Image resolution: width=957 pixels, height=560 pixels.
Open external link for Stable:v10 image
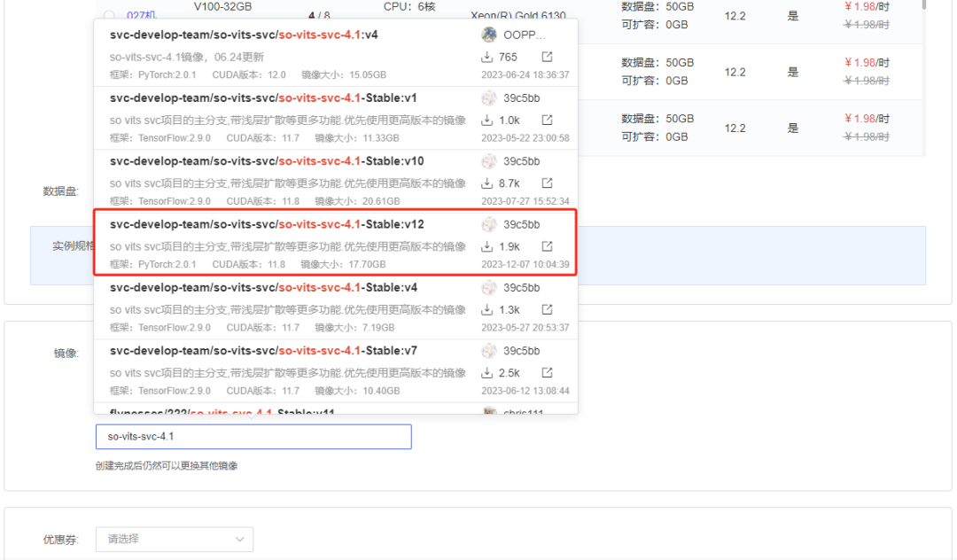point(547,183)
